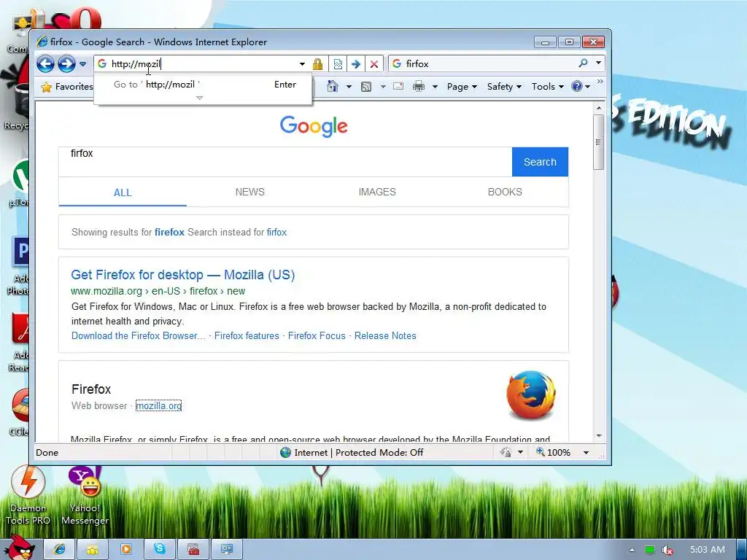Open the Feeds dropdown arrow
747x560 pixels.
tap(383, 87)
